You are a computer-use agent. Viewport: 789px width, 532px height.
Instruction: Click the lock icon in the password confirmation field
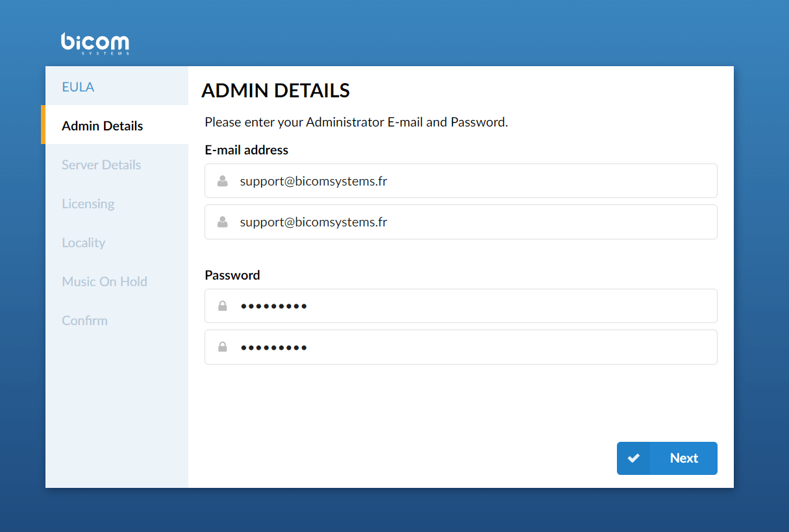click(x=222, y=347)
